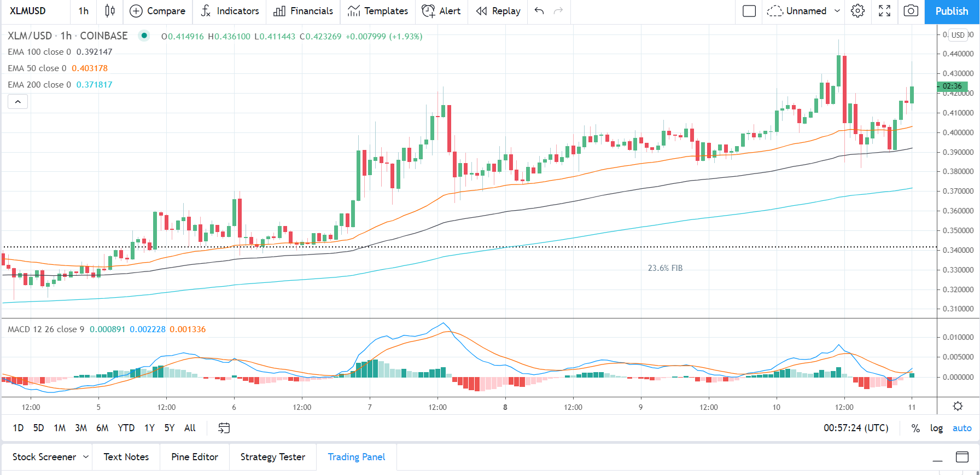Open the Trading Panel tab
Screen dimensions: 980x475
(357, 457)
